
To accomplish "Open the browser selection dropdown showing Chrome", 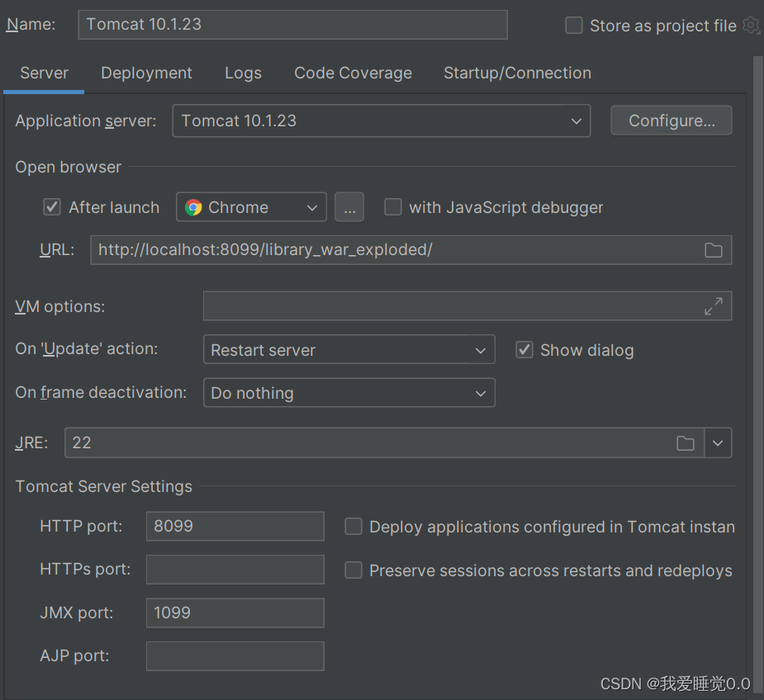I will (x=312, y=207).
